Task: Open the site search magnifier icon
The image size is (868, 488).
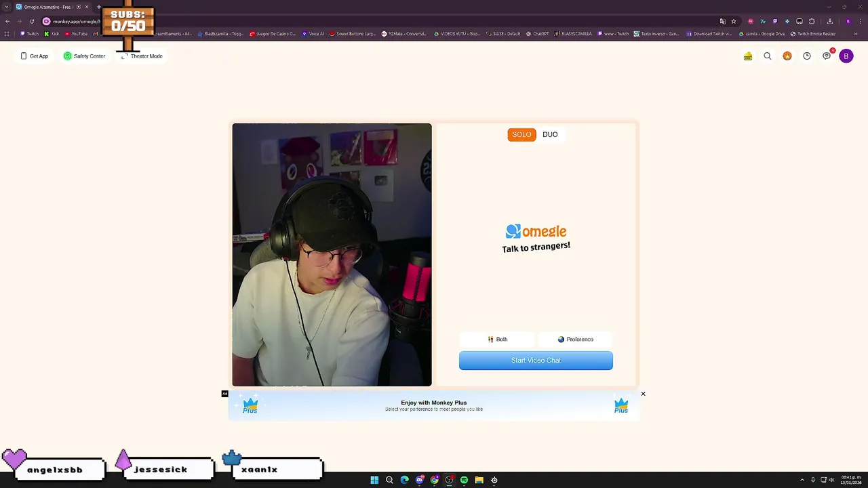Action: (x=768, y=56)
